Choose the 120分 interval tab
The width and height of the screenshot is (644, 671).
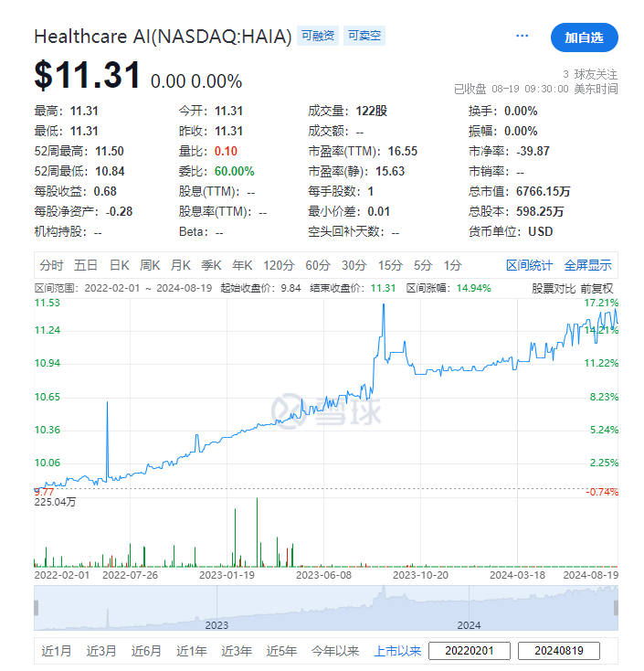[x=279, y=265]
